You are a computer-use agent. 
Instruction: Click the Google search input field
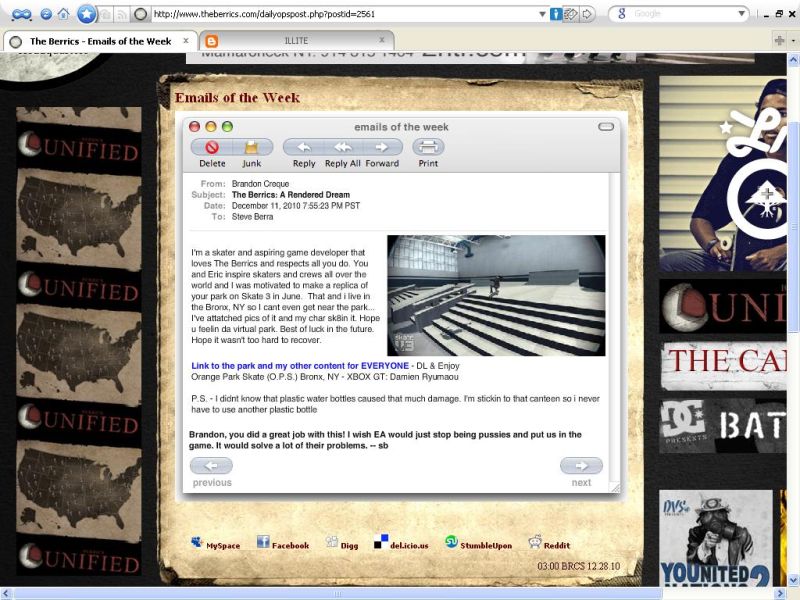(682, 14)
